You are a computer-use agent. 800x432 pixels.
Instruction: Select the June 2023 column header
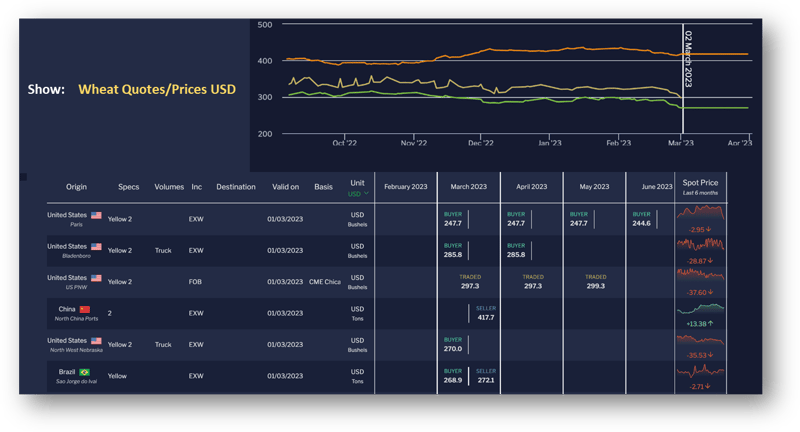coord(657,187)
